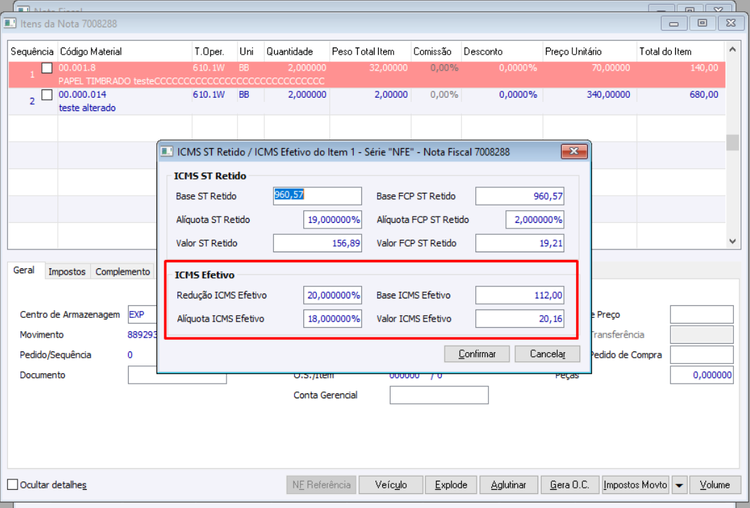Open the dropdown arrow beside Impostos Movto
The height and width of the screenshot is (508, 750).
(x=679, y=485)
